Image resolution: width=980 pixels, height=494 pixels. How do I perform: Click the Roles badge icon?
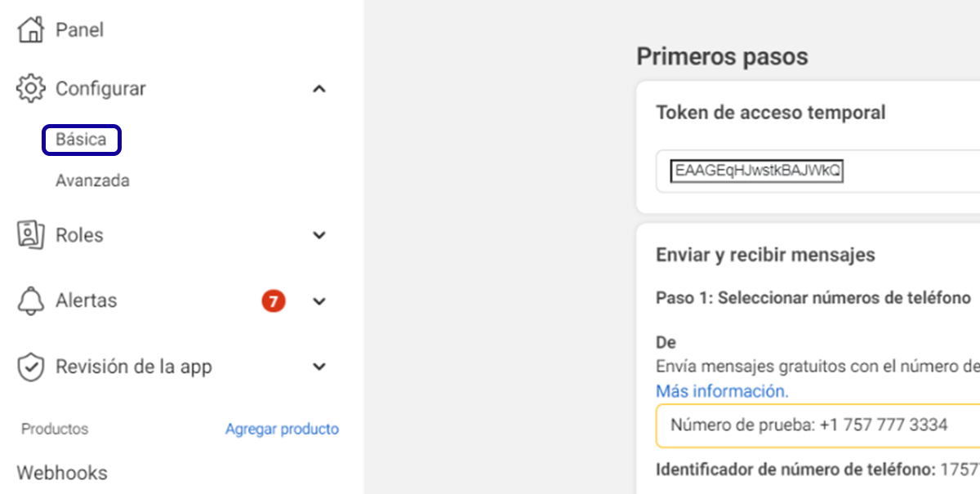(30, 235)
